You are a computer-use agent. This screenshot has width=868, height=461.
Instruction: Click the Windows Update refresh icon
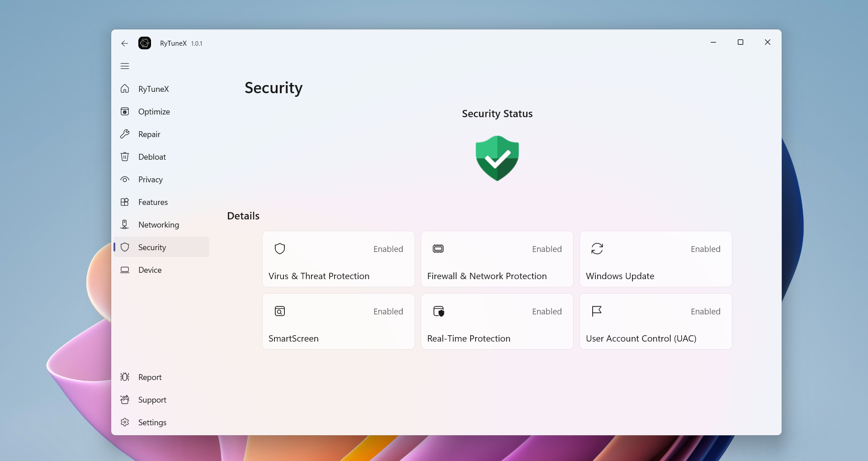click(x=597, y=248)
